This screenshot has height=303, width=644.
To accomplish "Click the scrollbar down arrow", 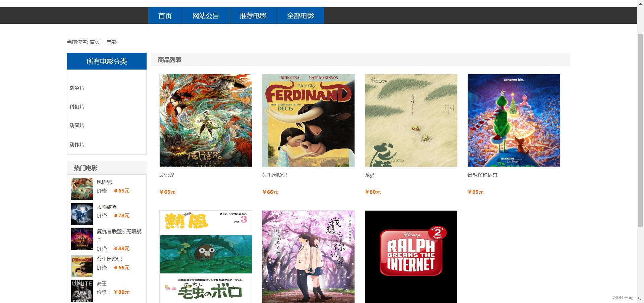I will tap(640, 300).
